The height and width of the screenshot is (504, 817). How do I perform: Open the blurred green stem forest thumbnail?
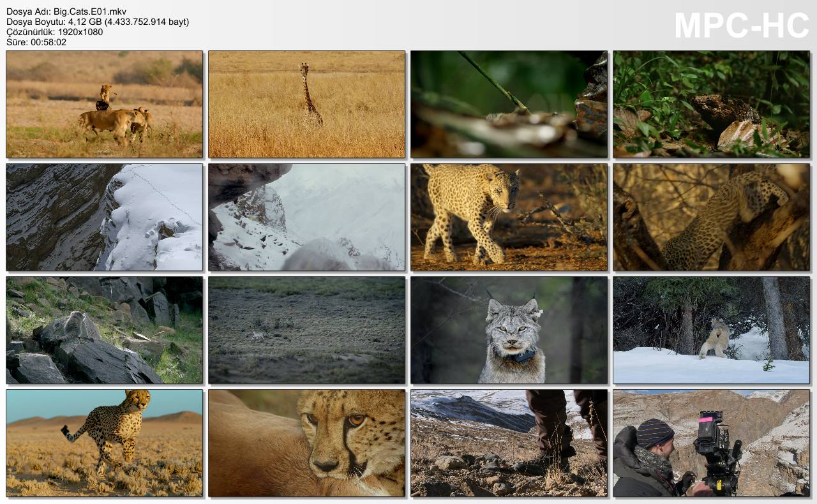[x=509, y=105]
